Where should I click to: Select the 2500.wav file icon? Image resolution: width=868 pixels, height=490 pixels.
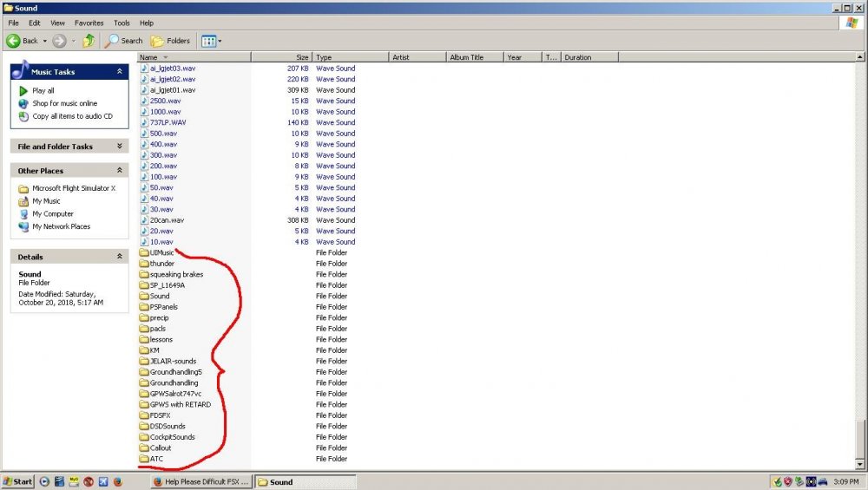pyautogui.click(x=144, y=101)
